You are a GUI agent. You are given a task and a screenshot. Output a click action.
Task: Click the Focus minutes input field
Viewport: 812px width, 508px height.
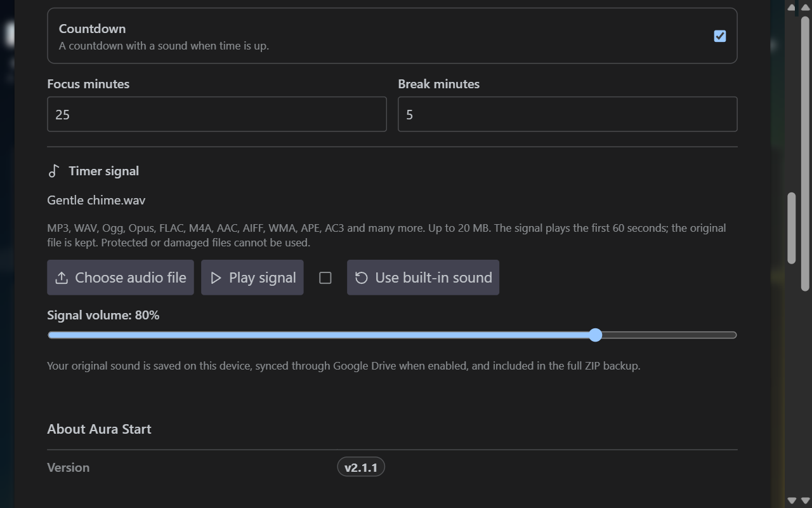(x=217, y=114)
